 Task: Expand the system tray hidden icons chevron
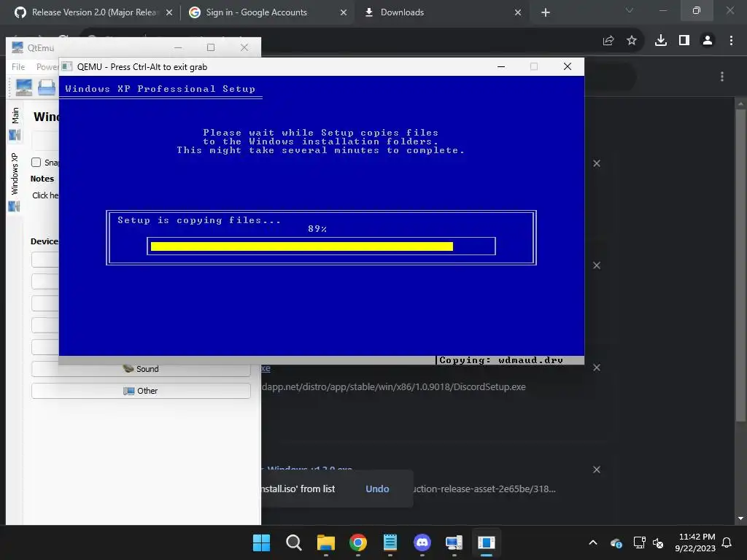click(x=593, y=542)
